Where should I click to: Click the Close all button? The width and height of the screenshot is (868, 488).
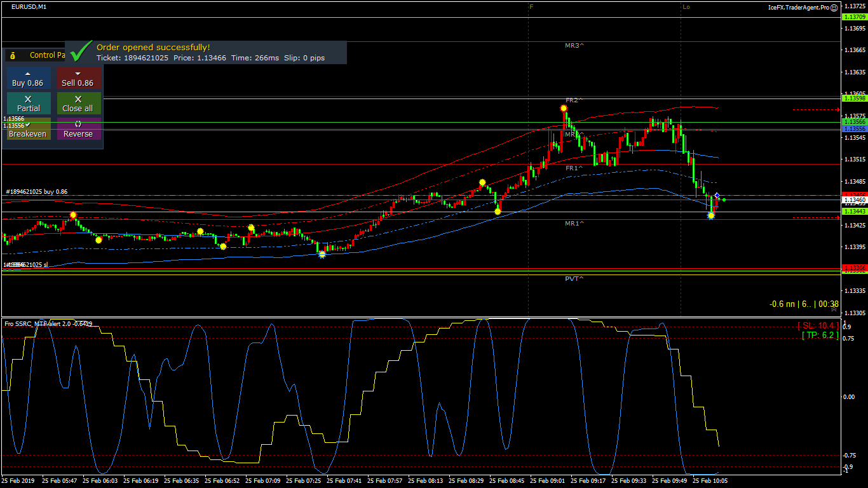pyautogui.click(x=78, y=104)
